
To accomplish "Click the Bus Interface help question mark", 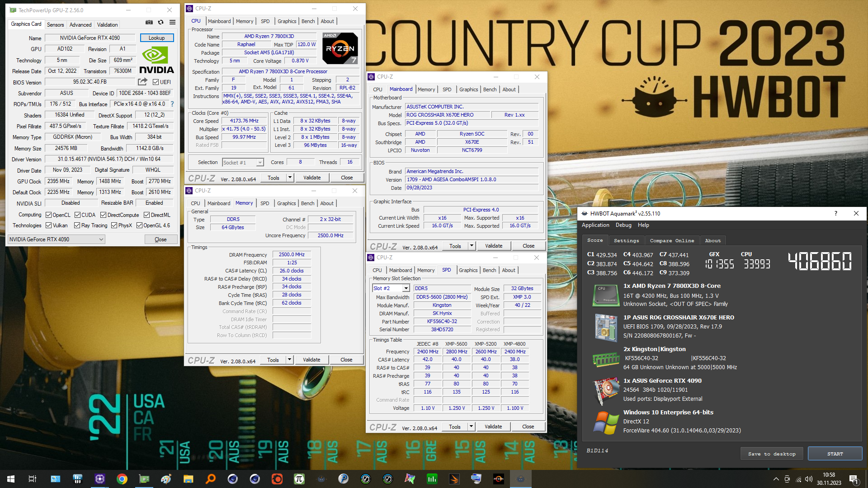I will pyautogui.click(x=172, y=104).
